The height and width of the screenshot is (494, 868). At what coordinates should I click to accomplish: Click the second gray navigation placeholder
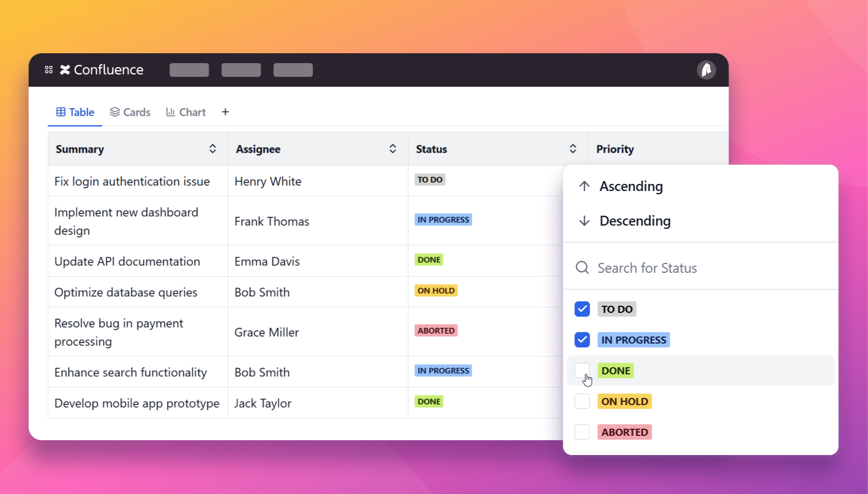pyautogui.click(x=241, y=70)
